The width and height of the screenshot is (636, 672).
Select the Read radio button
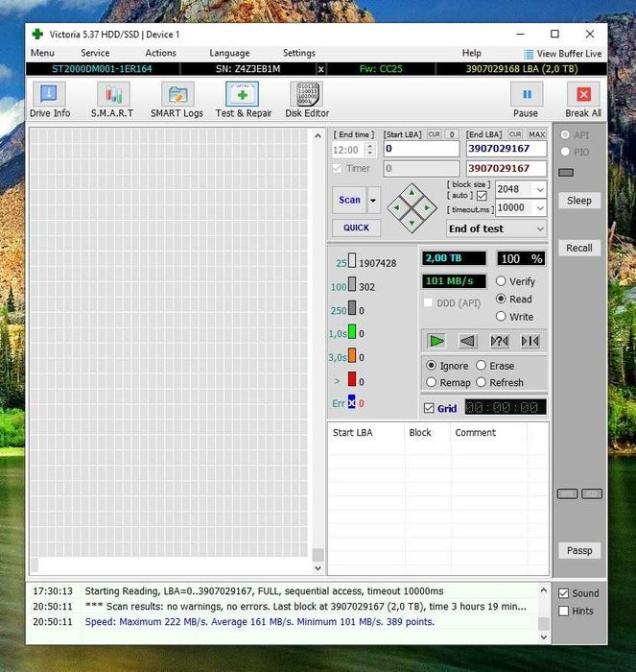point(501,299)
